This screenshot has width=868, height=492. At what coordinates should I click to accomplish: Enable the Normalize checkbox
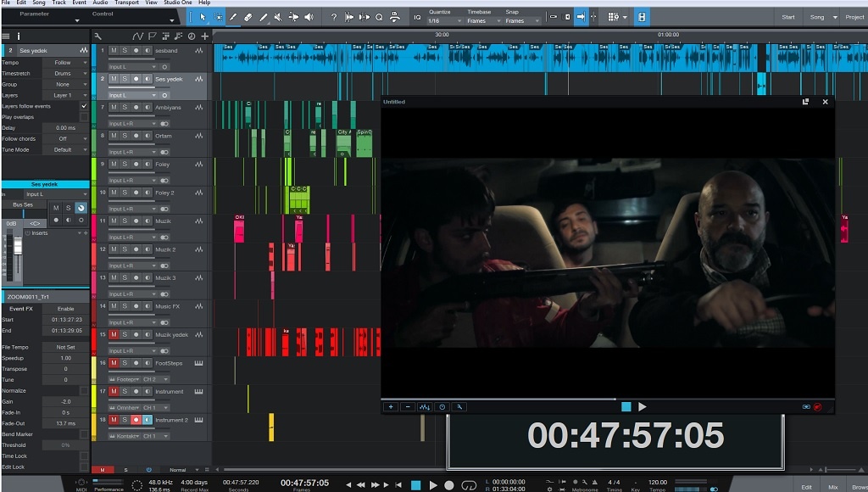pos(84,390)
